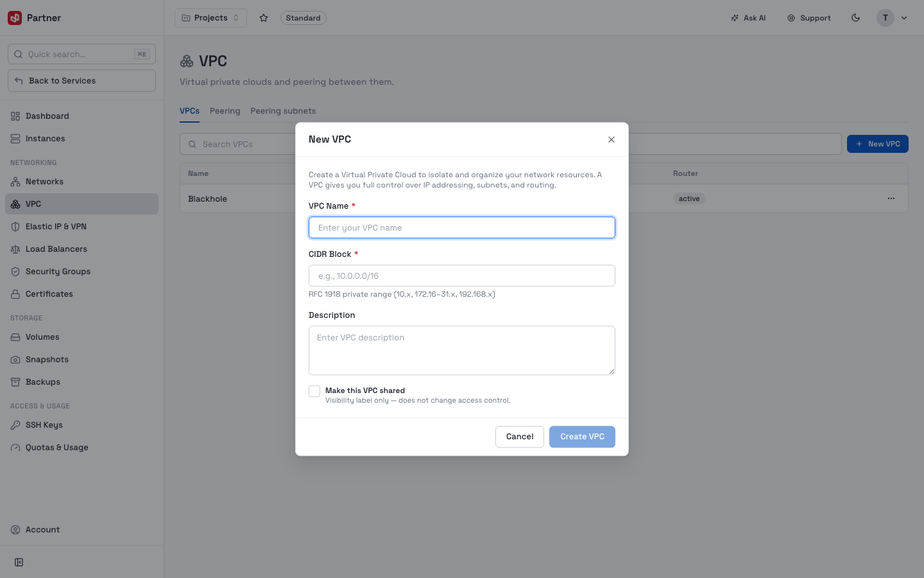The width and height of the screenshot is (924, 578).
Task: Click the Certificates lock icon
Action: [15, 294]
